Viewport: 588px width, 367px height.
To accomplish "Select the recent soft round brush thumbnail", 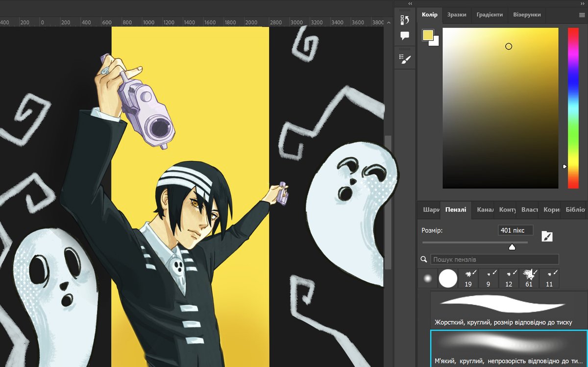I will (x=427, y=278).
